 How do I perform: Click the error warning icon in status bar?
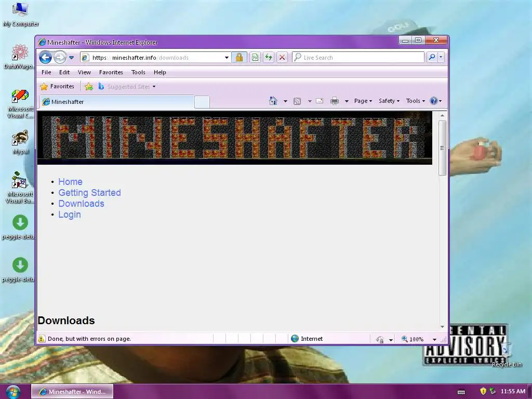42,339
